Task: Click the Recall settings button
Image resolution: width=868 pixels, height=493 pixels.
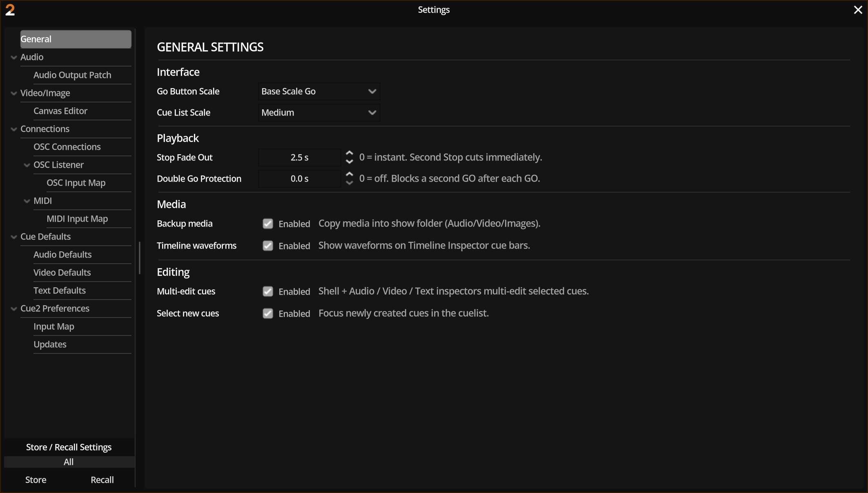Action: pyautogui.click(x=102, y=480)
